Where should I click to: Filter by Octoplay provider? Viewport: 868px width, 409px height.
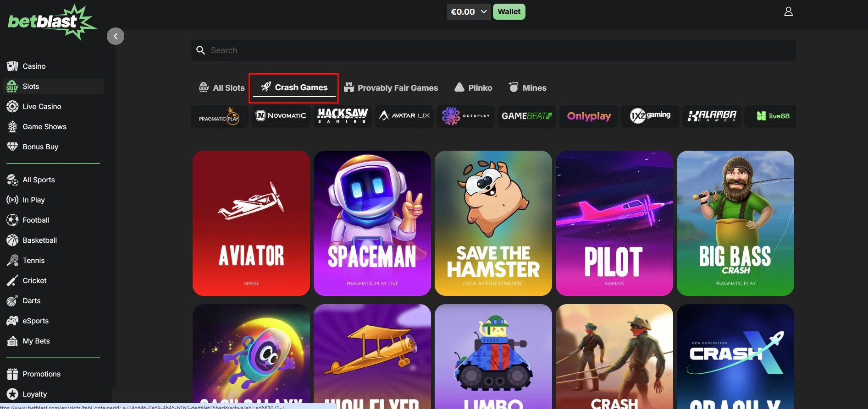click(465, 116)
